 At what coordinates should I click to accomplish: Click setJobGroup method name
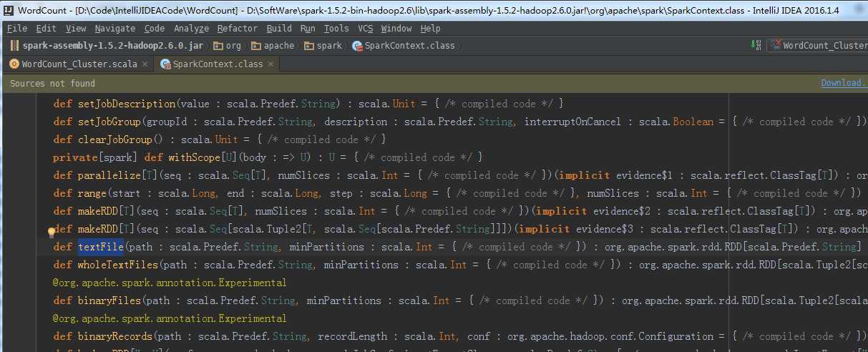(109, 122)
